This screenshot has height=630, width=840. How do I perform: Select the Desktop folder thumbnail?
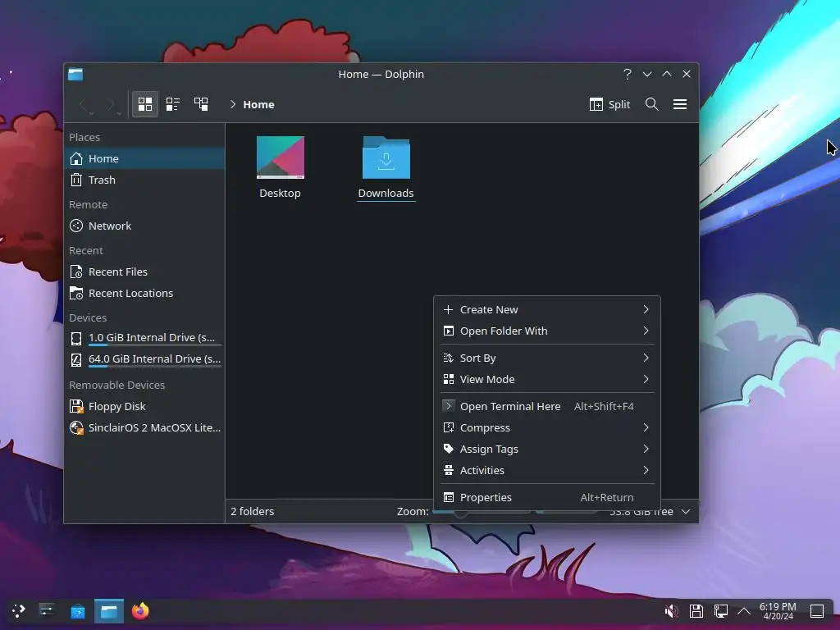(x=281, y=157)
